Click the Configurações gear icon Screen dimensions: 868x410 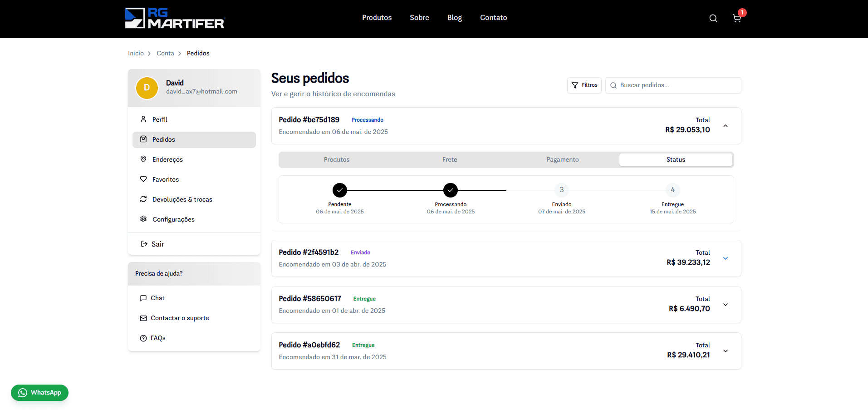coord(143,219)
